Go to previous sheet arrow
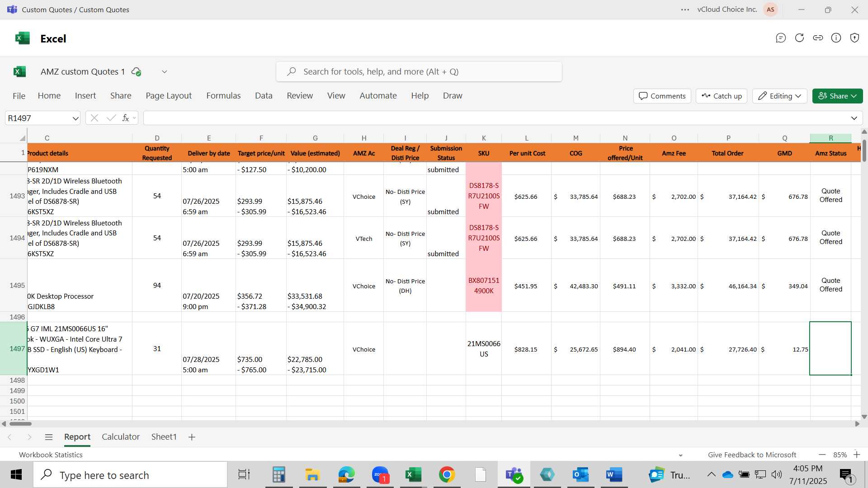868x488 pixels. pos(9,437)
